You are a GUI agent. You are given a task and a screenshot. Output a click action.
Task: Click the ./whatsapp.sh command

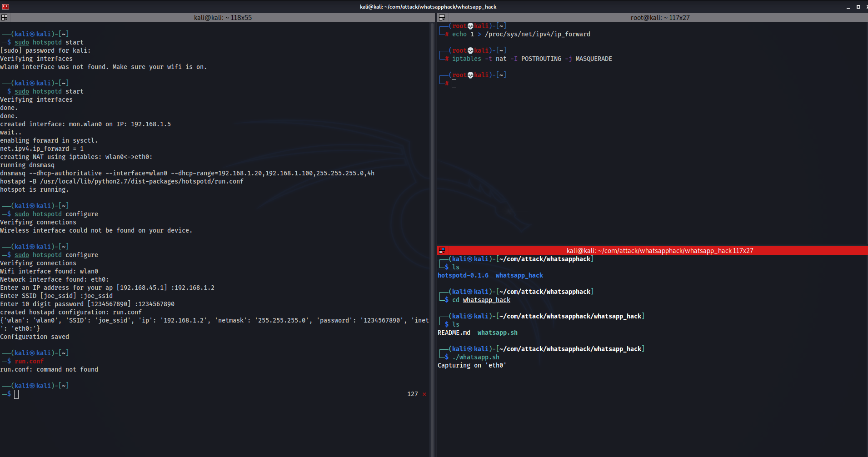476,357
